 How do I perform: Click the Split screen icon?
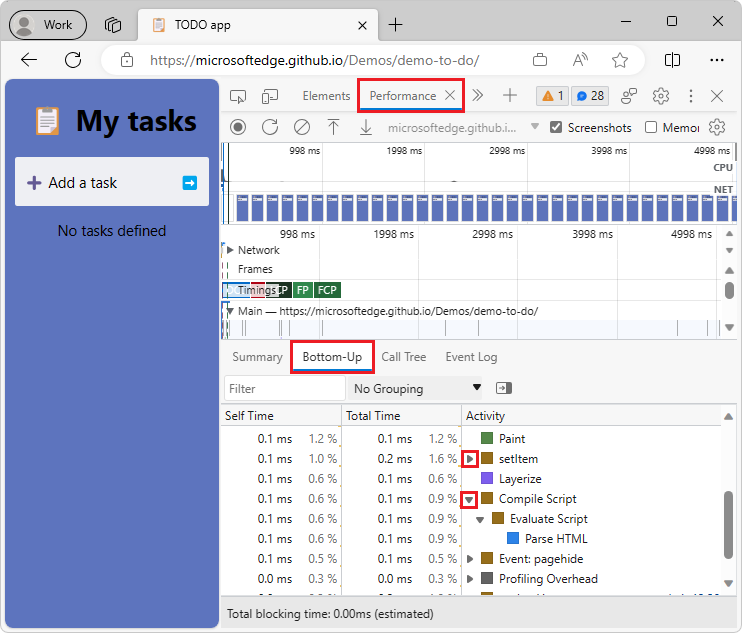(672, 60)
